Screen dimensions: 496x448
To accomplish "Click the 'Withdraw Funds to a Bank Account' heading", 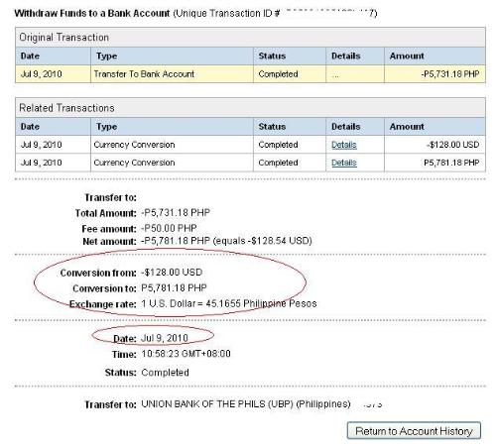I will (x=92, y=14).
